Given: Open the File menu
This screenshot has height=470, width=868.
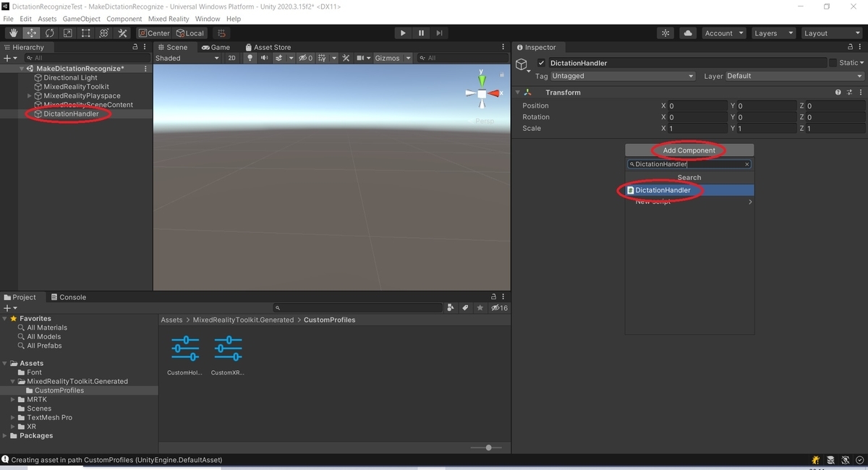Looking at the screenshot, I should 9,19.
